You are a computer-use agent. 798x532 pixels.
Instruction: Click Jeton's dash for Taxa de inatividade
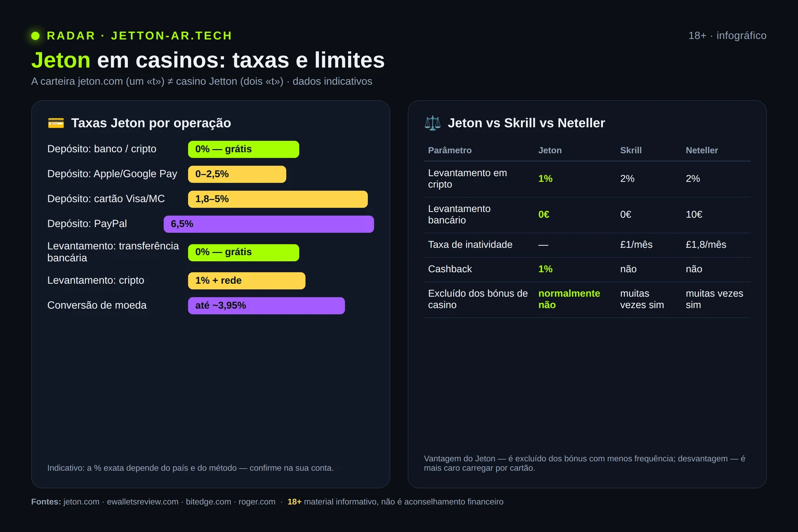[x=543, y=245]
